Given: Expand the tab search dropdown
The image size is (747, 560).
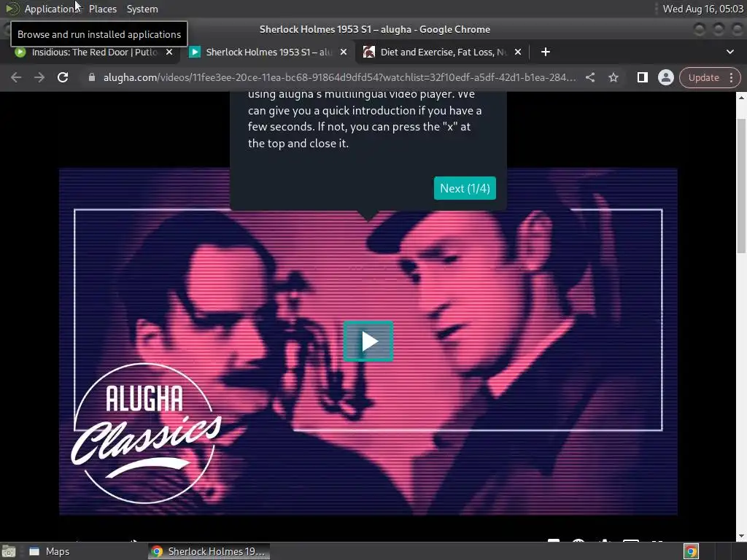Looking at the screenshot, I should point(729,52).
